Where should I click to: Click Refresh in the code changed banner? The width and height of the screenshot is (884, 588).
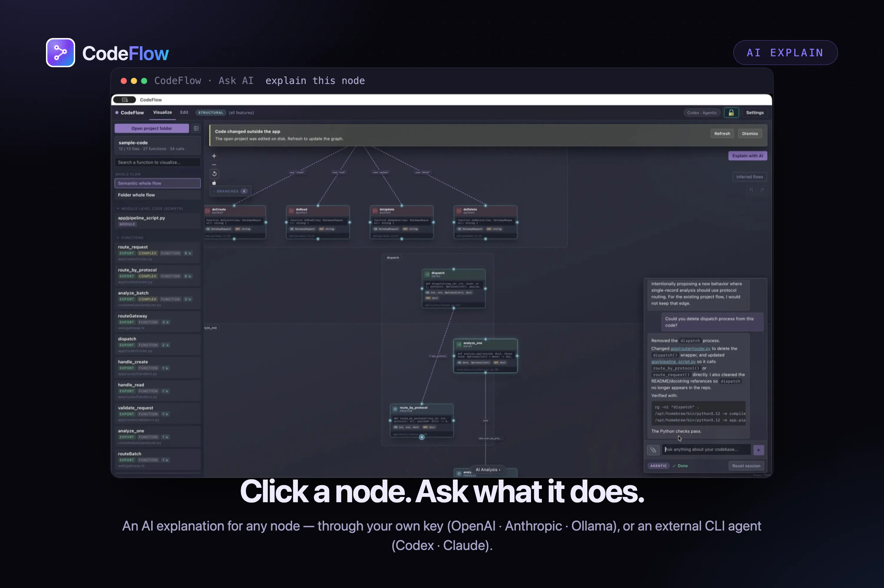click(722, 134)
